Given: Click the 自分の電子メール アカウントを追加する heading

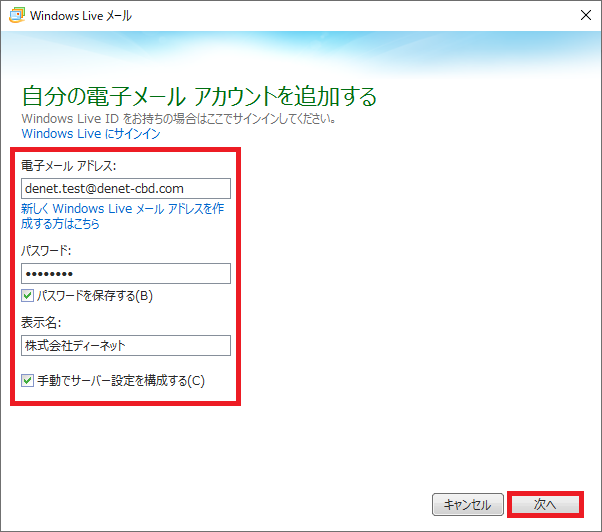Looking at the screenshot, I should (199, 96).
